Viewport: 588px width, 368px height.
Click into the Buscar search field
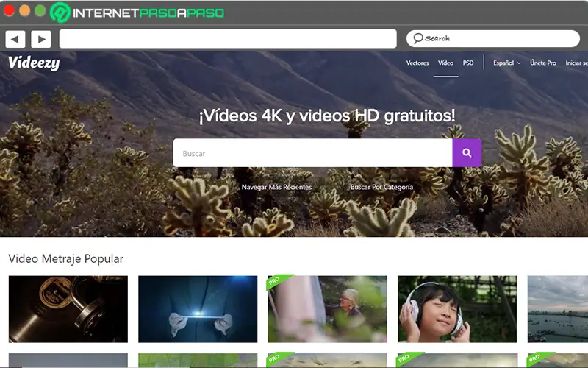coord(313,153)
